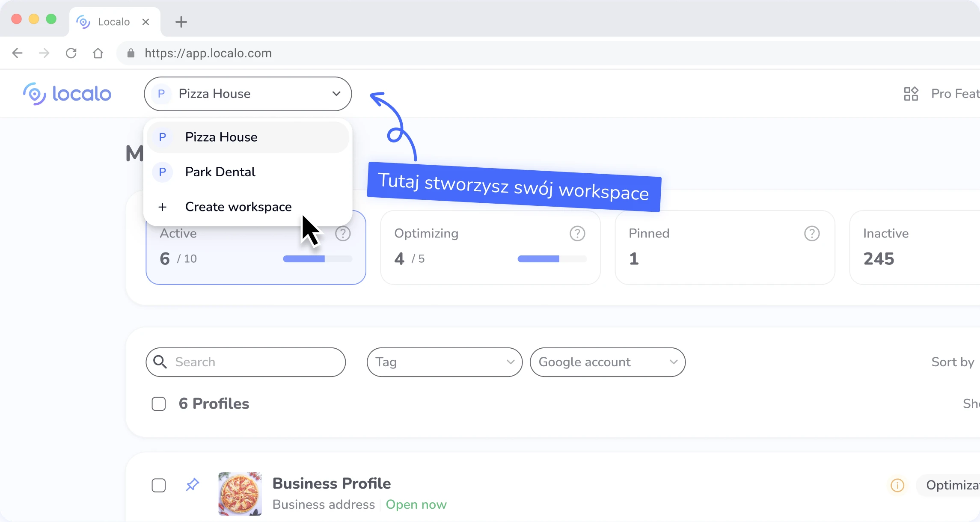Click the Localo logo icon
Viewport: 980px width, 522px height.
[34, 94]
